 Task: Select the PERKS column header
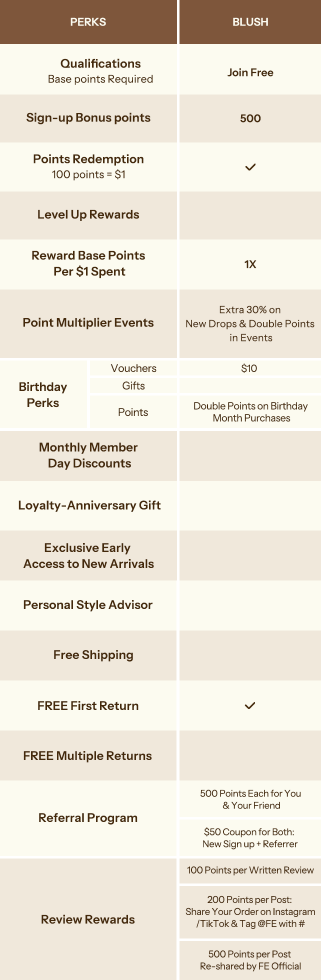tap(88, 22)
